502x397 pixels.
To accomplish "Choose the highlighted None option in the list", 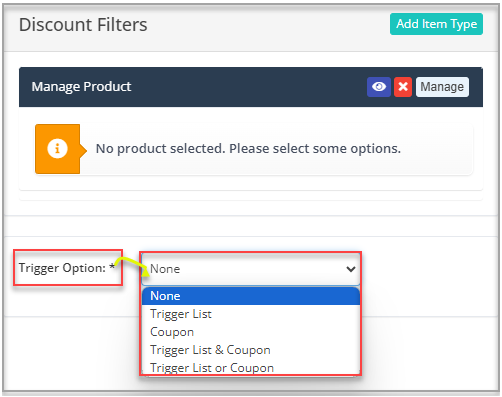I will 251,296.
